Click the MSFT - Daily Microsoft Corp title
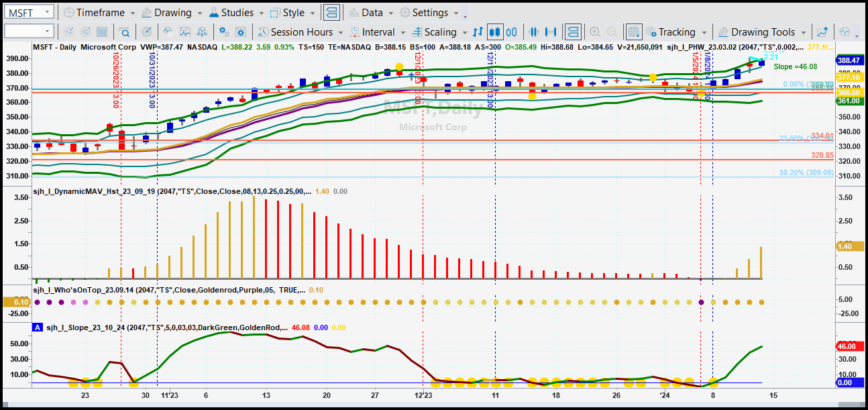The height and width of the screenshot is (410, 868). (x=84, y=47)
